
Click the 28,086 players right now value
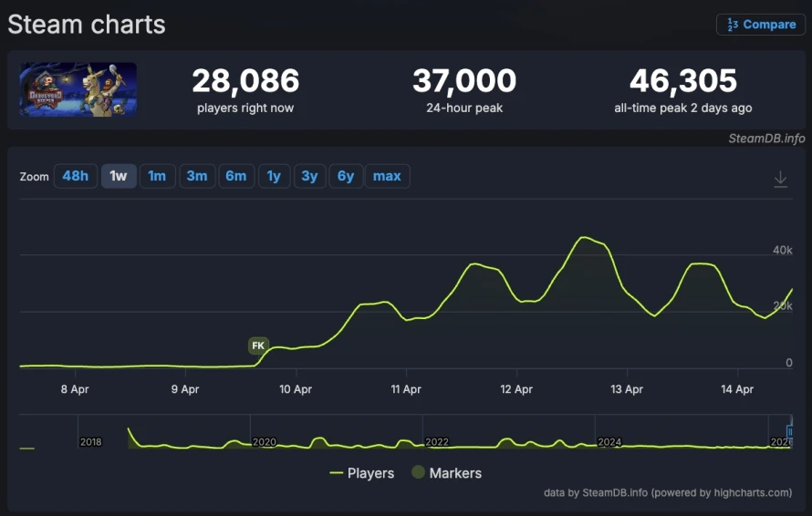245,81
